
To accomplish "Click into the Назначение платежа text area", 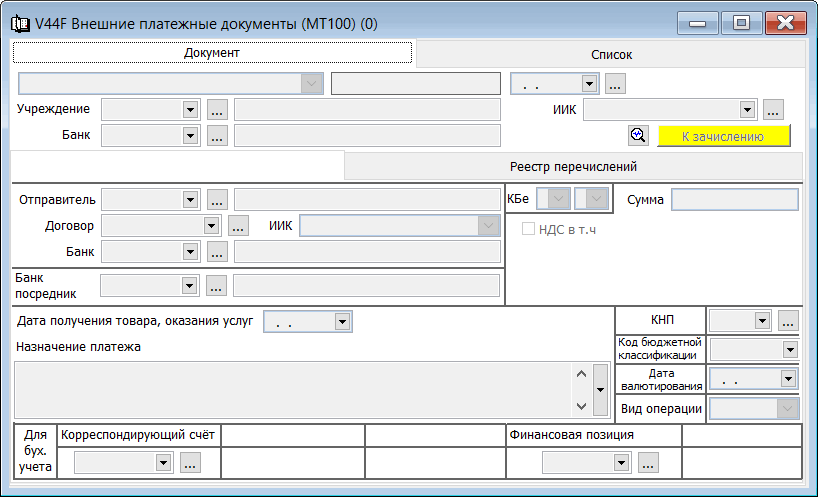I will point(290,388).
